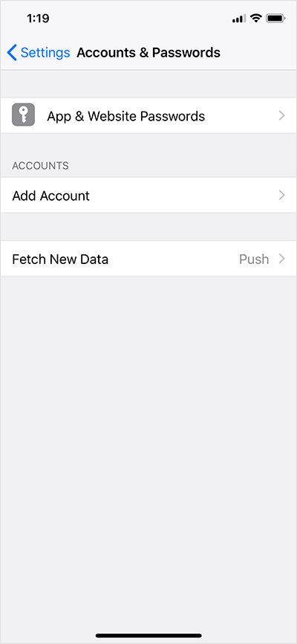
Task: Open the Fetch New Data label
Action: [60, 259]
